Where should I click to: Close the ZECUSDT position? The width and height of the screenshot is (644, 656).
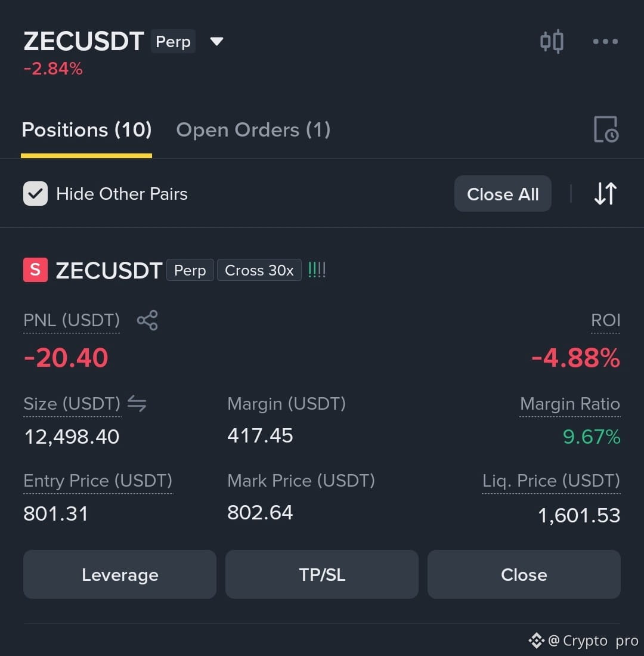(x=524, y=574)
